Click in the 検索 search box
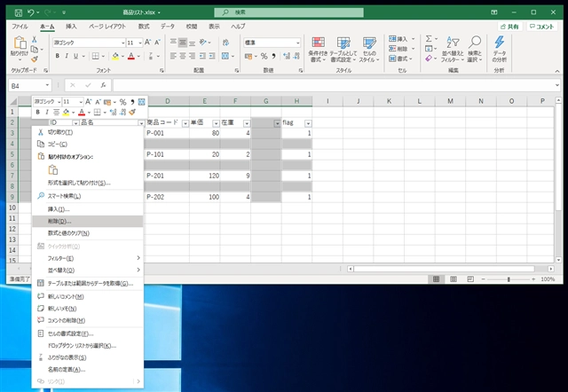The width and height of the screenshot is (568, 392). (288, 12)
